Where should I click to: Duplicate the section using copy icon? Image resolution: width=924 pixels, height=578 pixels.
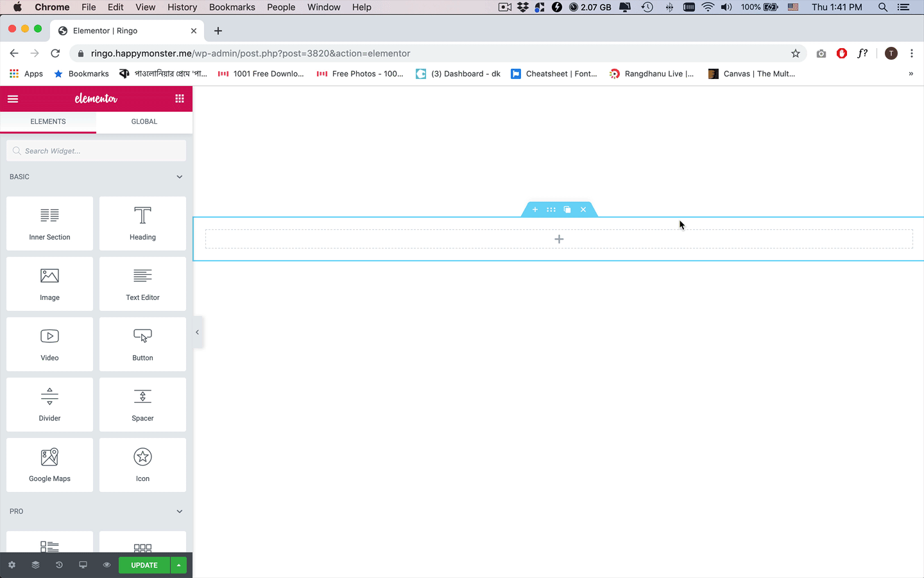567,209
